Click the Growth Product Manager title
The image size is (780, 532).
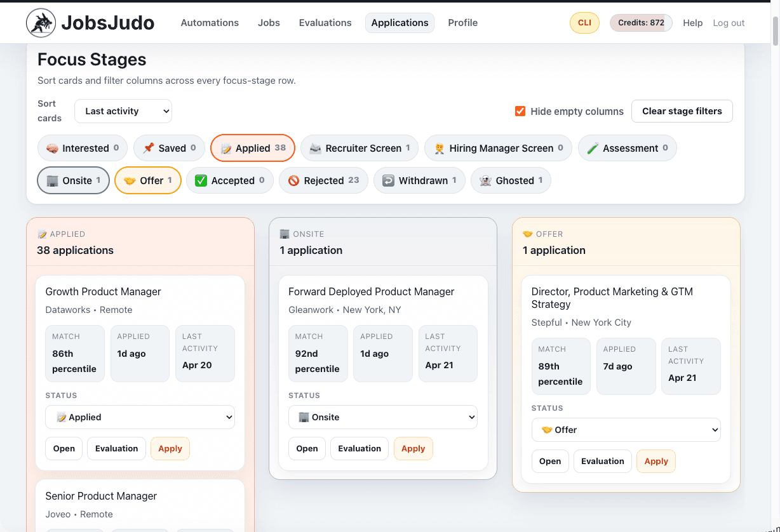[x=103, y=291]
